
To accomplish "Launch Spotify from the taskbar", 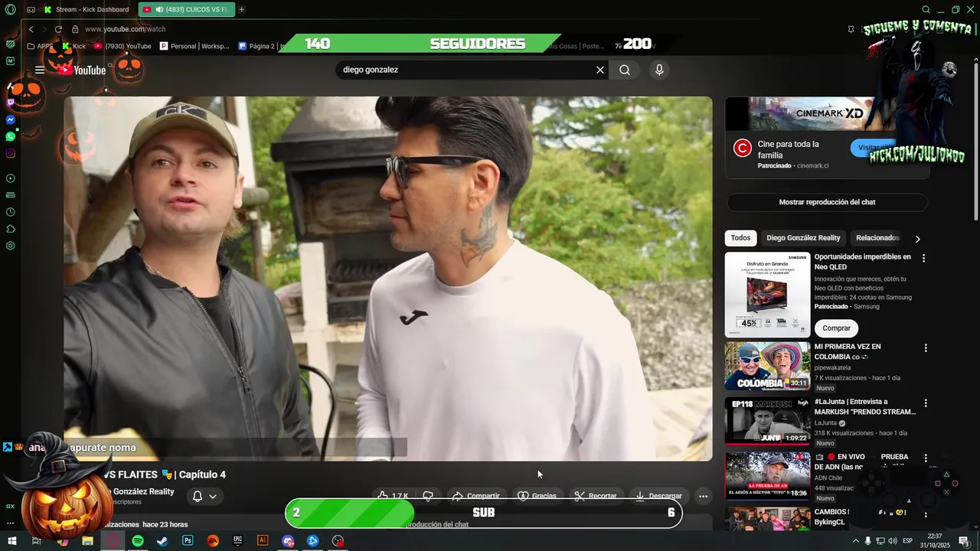I will pyautogui.click(x=138, y=541).
